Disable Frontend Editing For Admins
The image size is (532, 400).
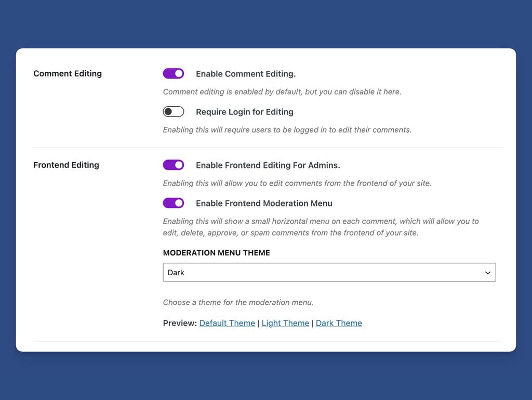click(174, 165)
